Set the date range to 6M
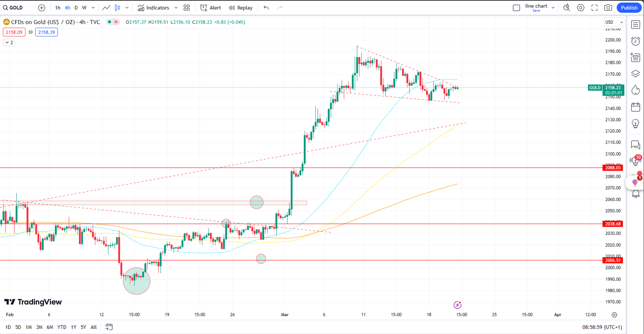This screenshot has height=334, width=644. pyautogui.click(x=50, y=327)
